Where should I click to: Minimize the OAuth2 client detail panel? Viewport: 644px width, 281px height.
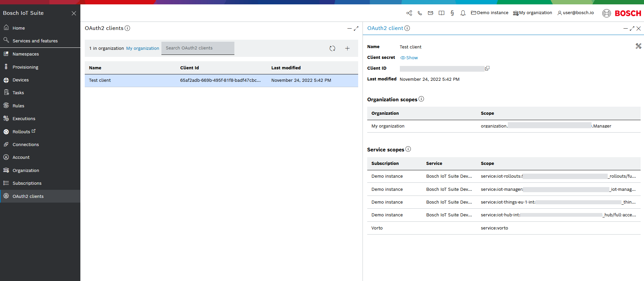coord(626,29)
